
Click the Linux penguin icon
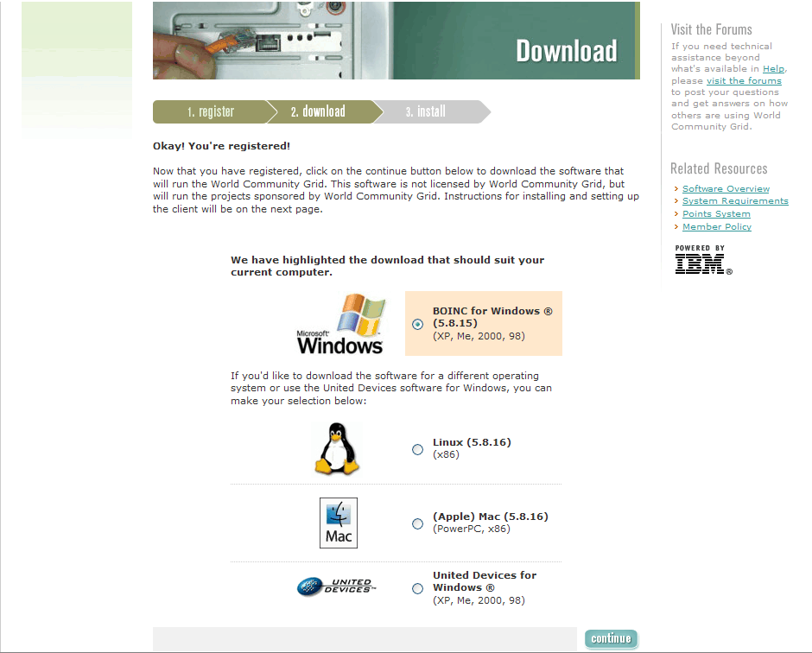pyautogui.click(x=337, y=448)
